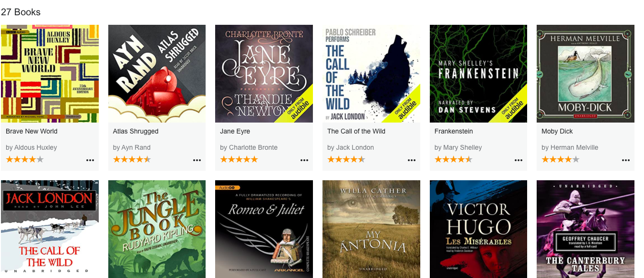
Task: Open the three-dot menu for Jane Eyre
Action: pyautogui.click(x=304, y=160)
